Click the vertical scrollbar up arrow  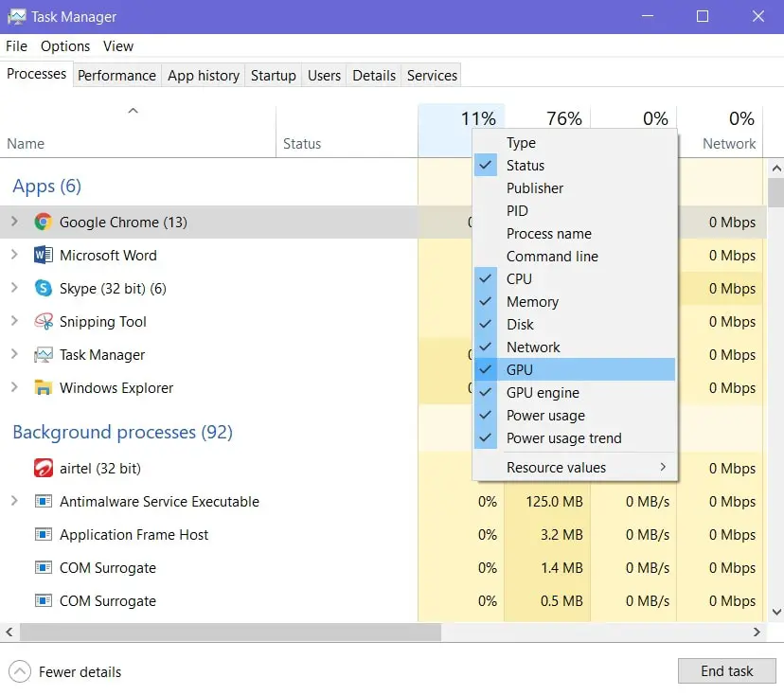(776, 169)
